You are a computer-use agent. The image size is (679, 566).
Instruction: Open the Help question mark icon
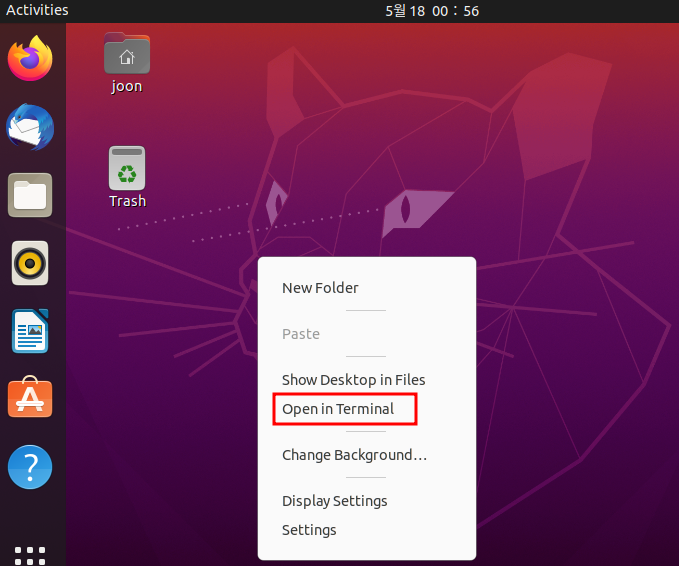pos(30,467)
